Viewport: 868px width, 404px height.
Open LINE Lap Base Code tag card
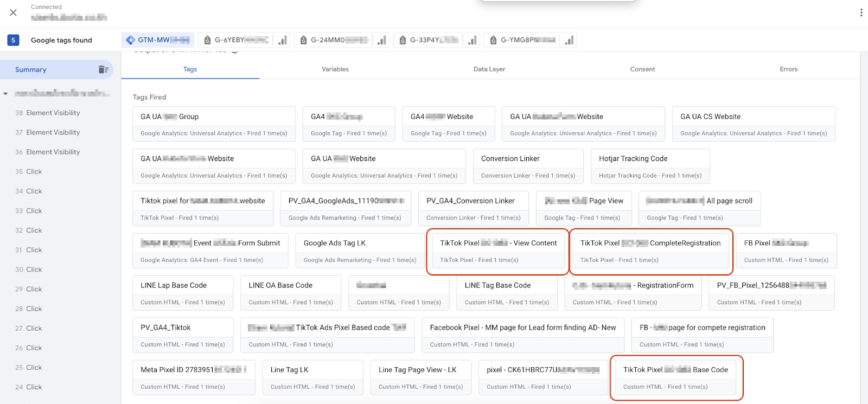tap(183, 293)
